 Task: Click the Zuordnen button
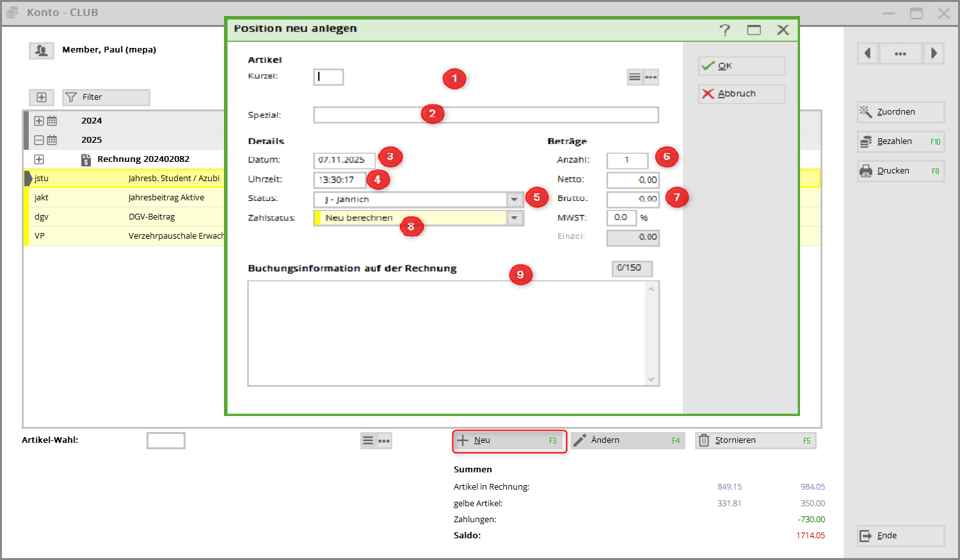tap(901, 112)
